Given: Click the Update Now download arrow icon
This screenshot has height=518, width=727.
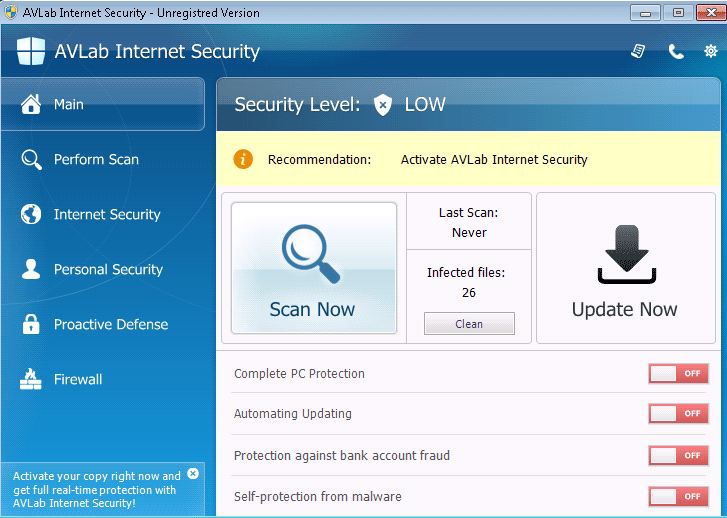Looking at the screenshot, I should tap(625, 257).
